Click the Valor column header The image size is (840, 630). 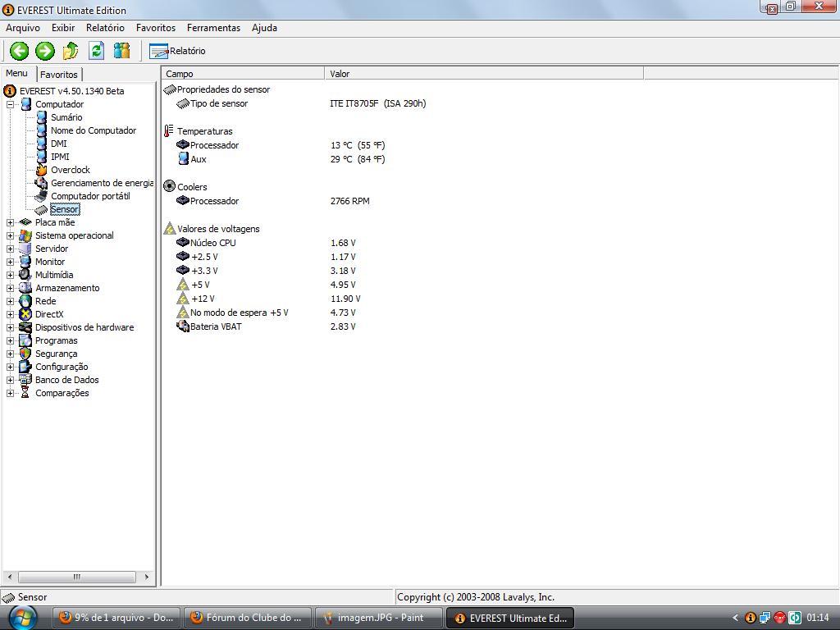point(484,74)
